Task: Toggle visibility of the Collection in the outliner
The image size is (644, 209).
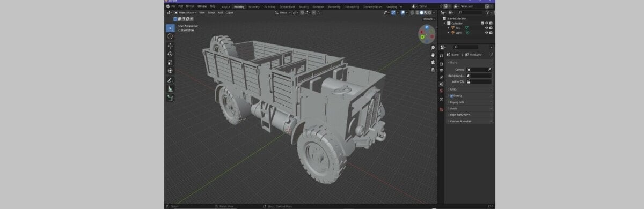Action: click(487, 23)
